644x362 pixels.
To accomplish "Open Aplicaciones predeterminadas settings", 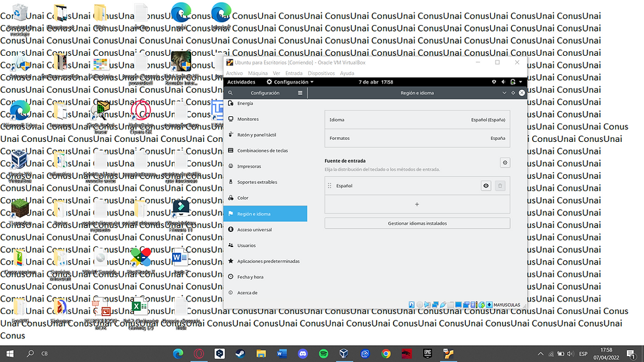I will (265, 261).
